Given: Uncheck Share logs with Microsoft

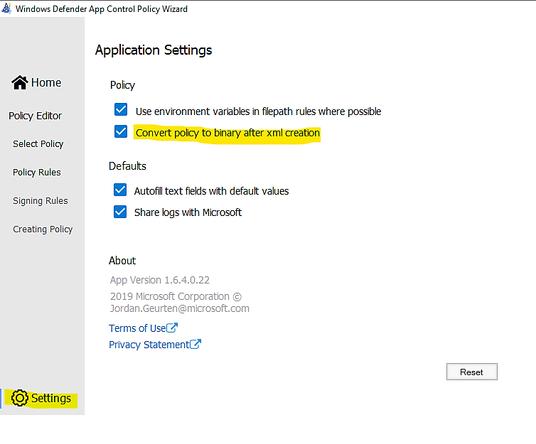Looking at the screenshot, I should (x=120, y=212).
